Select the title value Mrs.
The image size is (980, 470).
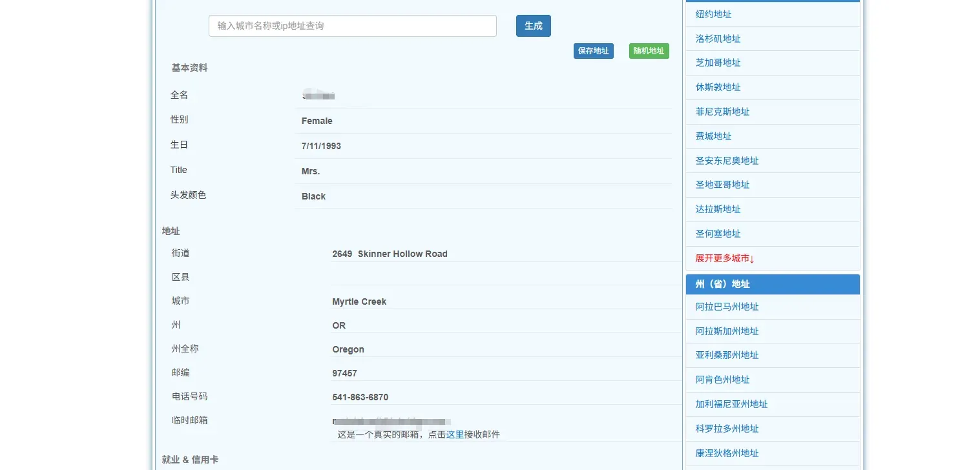tap(311, 171)
